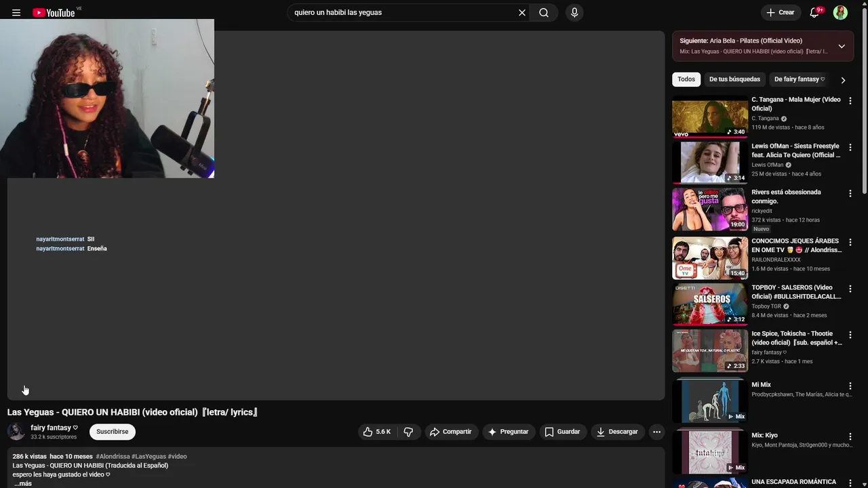Click the search magnifier button
Viewport: 868px width, 488px height.
tap(544, 13)
